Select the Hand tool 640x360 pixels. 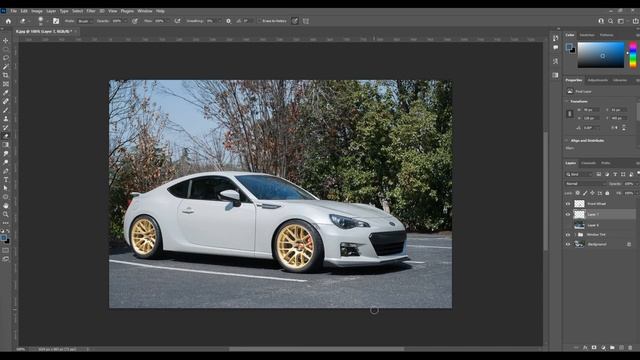6,206
